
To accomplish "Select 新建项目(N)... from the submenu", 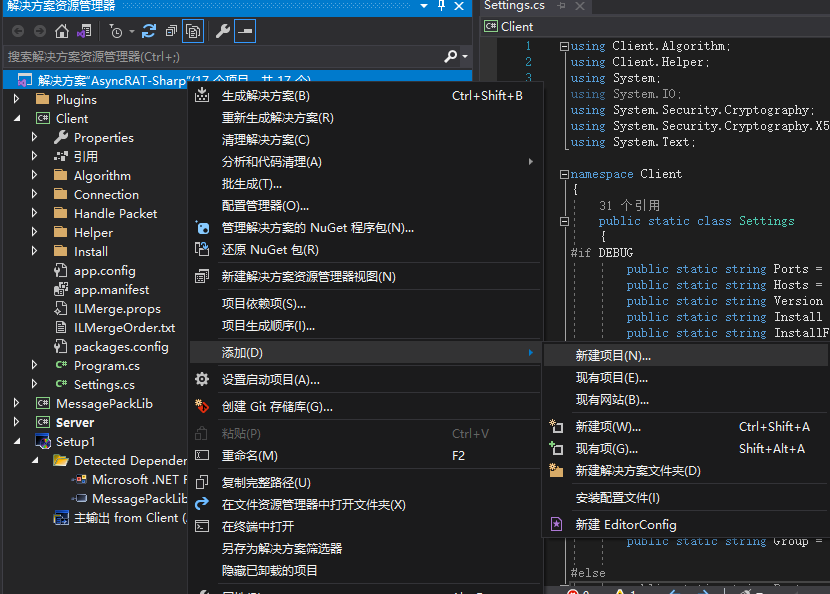I will point(612,355).
